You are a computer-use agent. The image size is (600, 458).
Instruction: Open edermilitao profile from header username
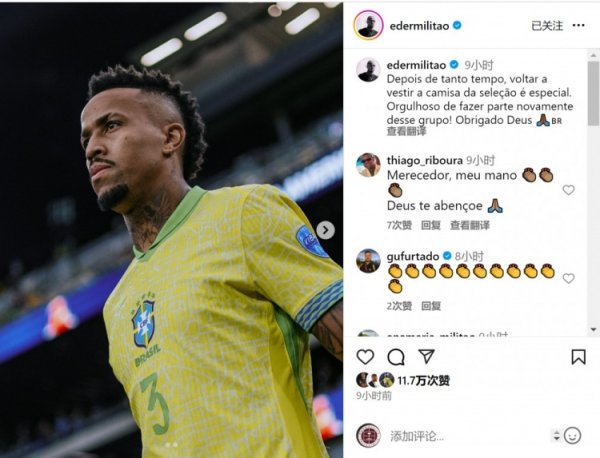pyautogui.click(x=419, y=26)
